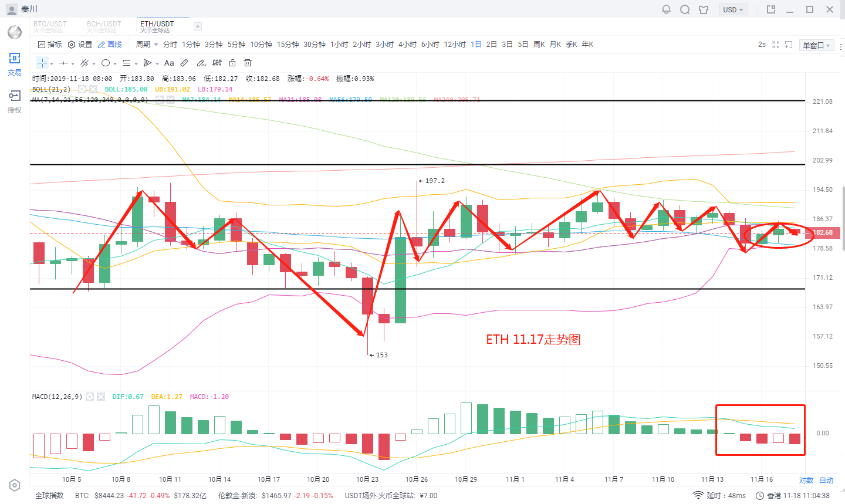This screenshot has height=504, width=845.
Task: Open the skin theme shirt icon
Action: (x=704, y=9)
